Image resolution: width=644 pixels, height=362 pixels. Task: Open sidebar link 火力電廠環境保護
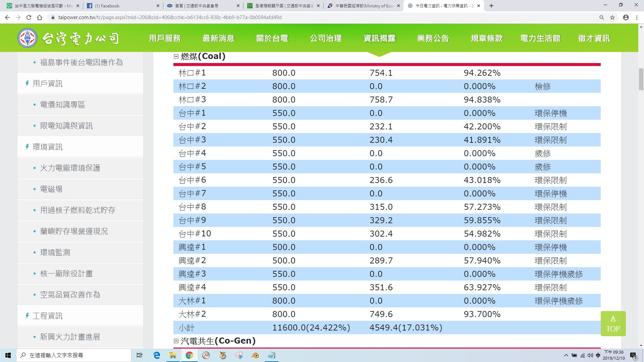pyautogui.click(x=70, y=168)
